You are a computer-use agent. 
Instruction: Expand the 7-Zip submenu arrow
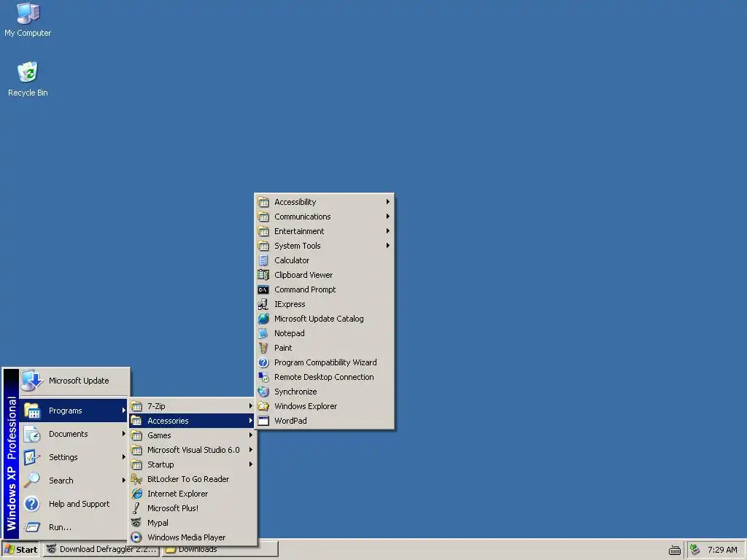pyautogui.click(x=251, y=406)
